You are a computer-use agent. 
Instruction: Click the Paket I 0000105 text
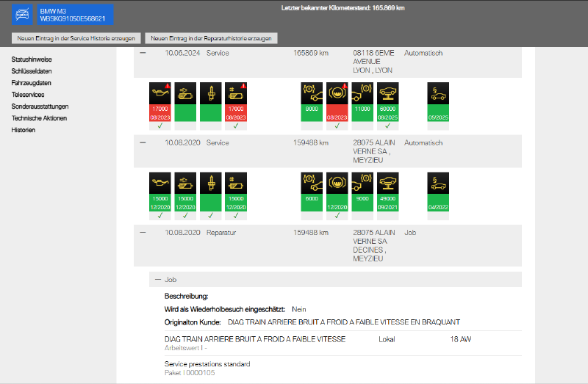pyautogui.click(x=190, y=373)
